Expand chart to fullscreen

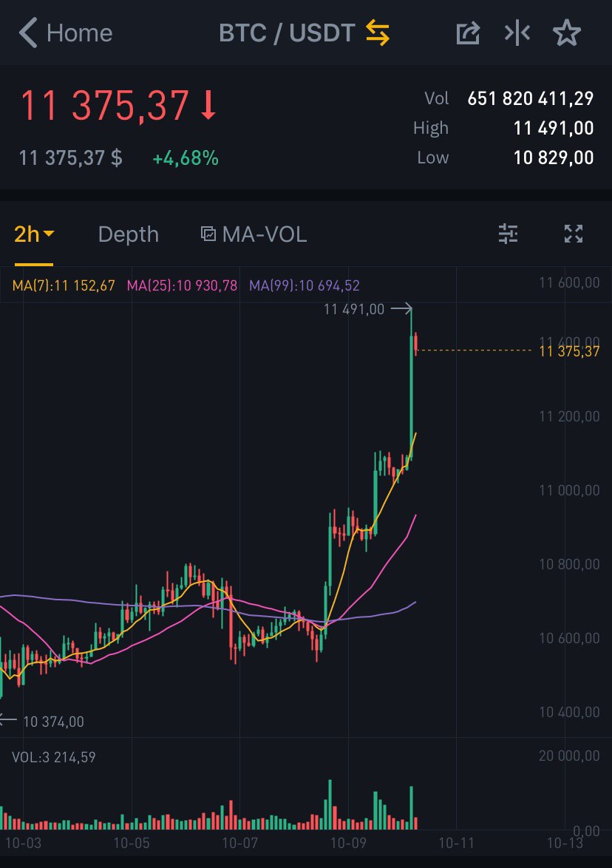click(574, 234)
